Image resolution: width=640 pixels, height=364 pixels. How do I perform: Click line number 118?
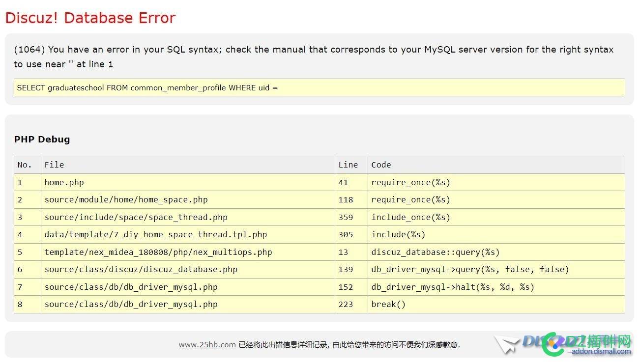coord(351,199)
